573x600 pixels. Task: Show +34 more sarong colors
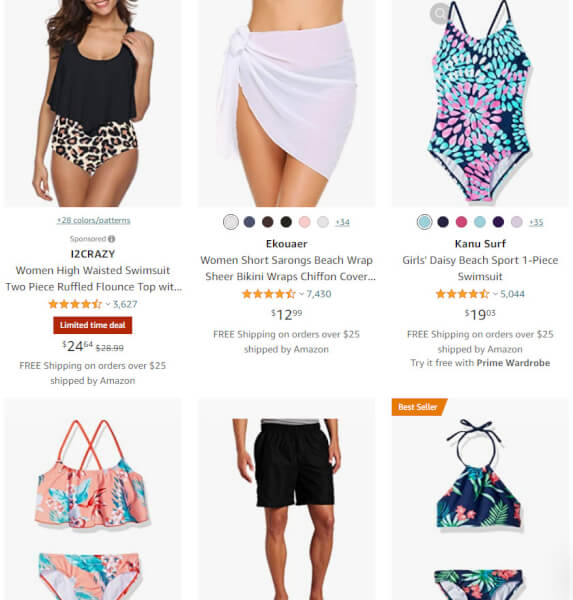(x=342, y=222)
